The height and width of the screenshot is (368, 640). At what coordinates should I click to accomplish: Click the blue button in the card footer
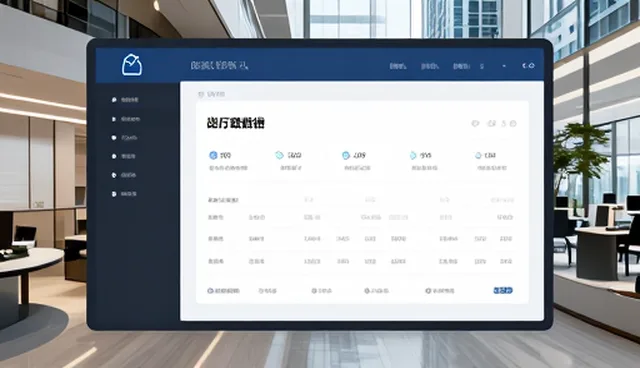(503, 290)
